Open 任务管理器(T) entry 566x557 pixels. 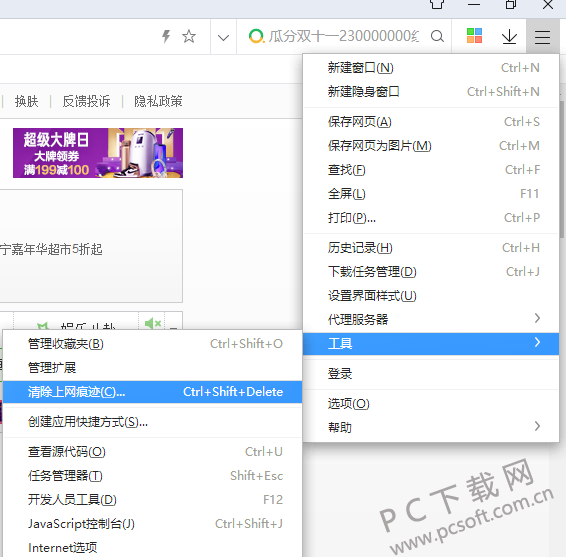pyautogui.click(x=152, y=475)
